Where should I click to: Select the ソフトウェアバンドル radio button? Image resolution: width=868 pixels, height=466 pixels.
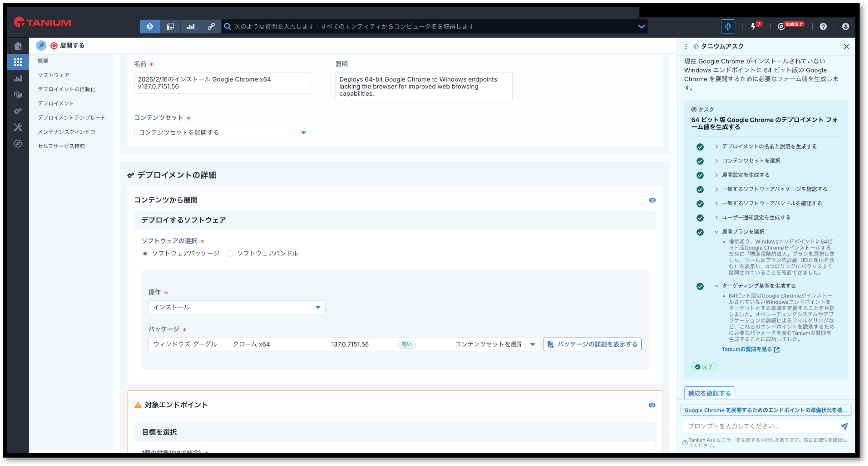point(230,253)
